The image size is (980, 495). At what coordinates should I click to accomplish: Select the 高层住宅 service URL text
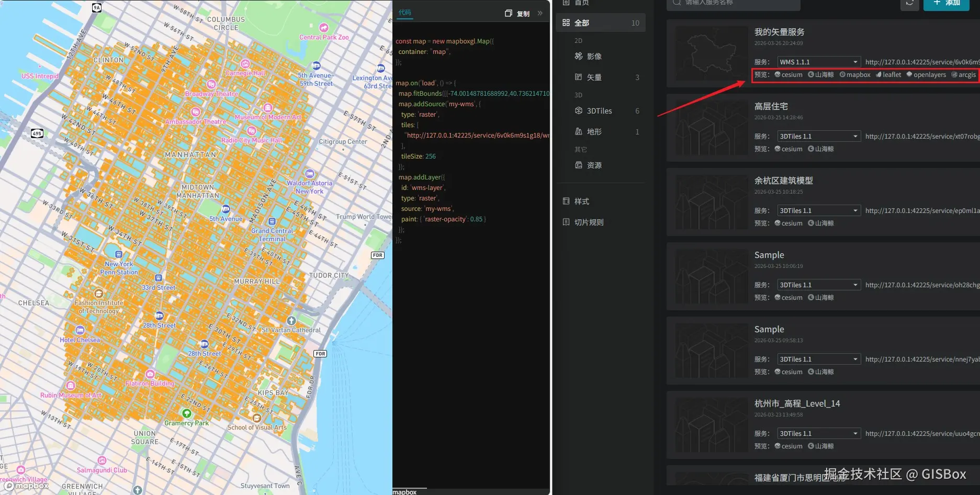point(922,137)
